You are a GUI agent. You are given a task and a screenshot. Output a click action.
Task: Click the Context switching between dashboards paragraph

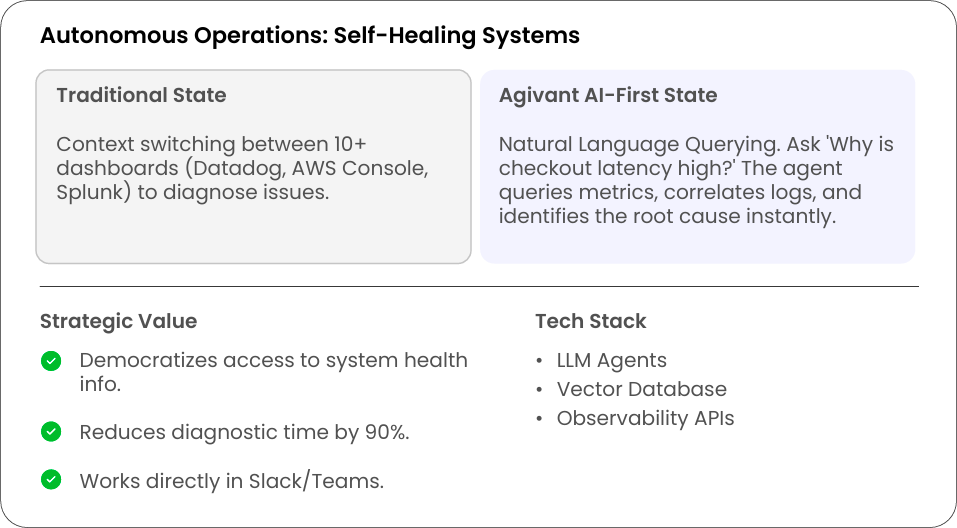(242, 168)
